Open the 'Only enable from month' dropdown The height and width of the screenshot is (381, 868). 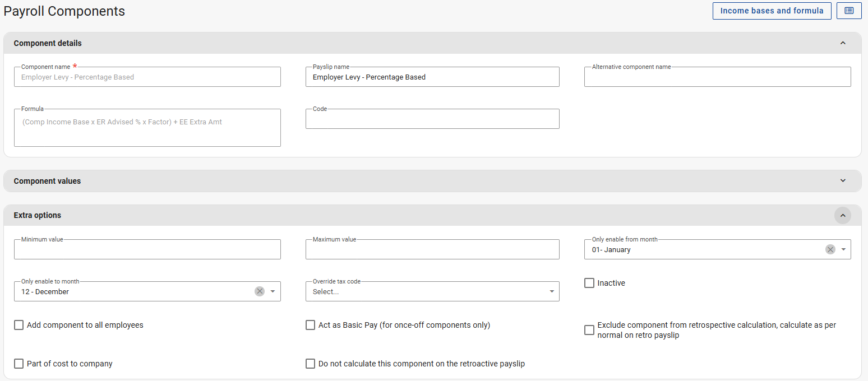point(843,249)
